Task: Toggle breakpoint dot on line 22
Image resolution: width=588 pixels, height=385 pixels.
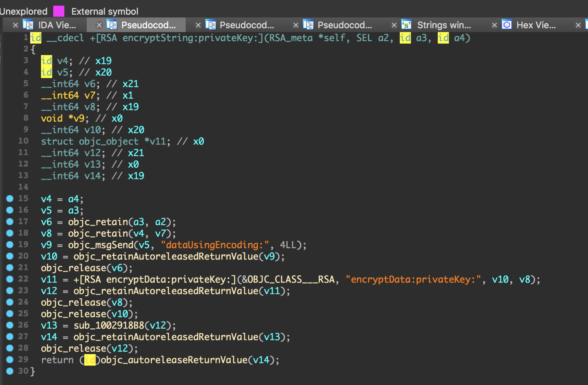Action: click(x=10, y=279)
